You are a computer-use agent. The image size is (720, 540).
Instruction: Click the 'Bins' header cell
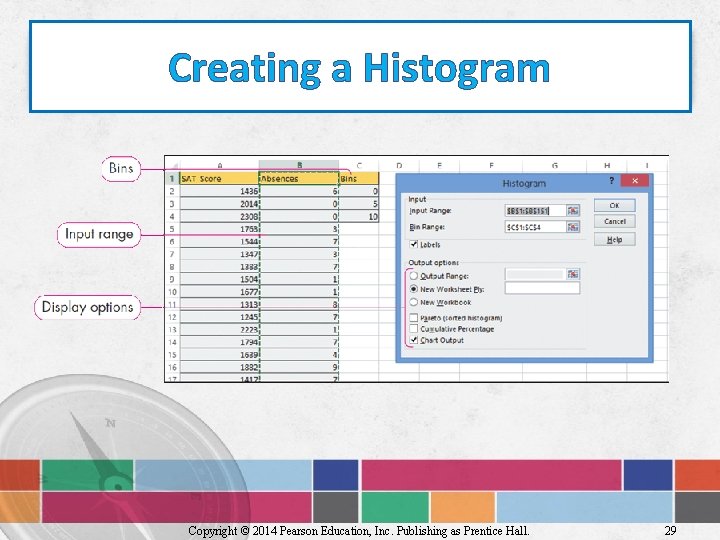(x=359, y=179)
